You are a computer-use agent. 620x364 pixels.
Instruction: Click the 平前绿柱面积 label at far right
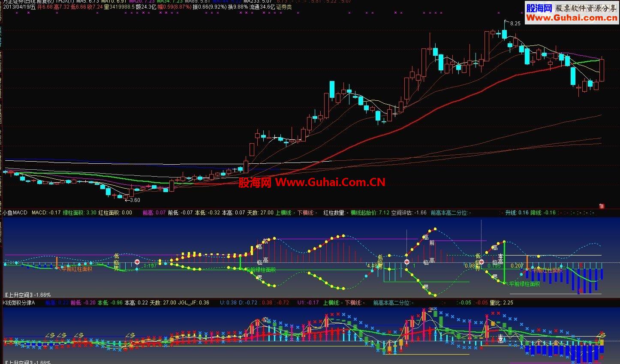[x=524, y=284]
